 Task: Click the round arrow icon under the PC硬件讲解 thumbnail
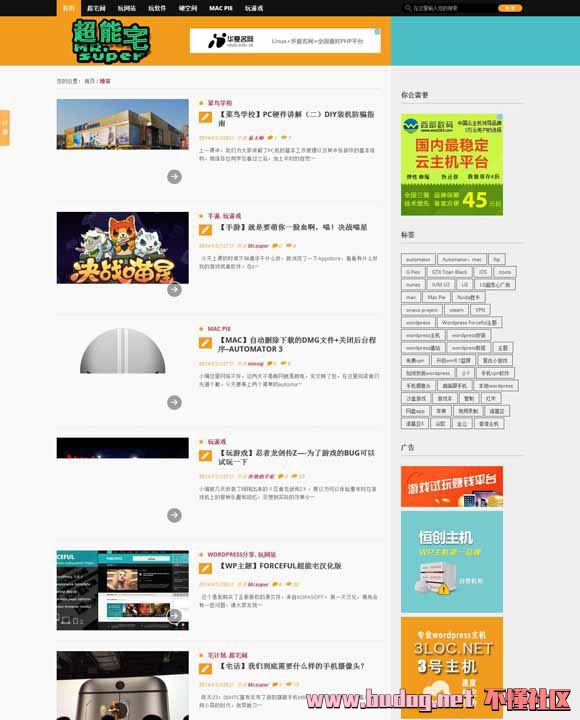tap(174, 176)
